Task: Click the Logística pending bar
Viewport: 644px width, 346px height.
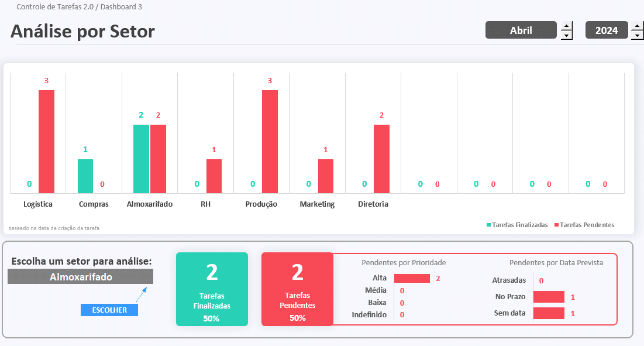Action: (x=46, y=142)
